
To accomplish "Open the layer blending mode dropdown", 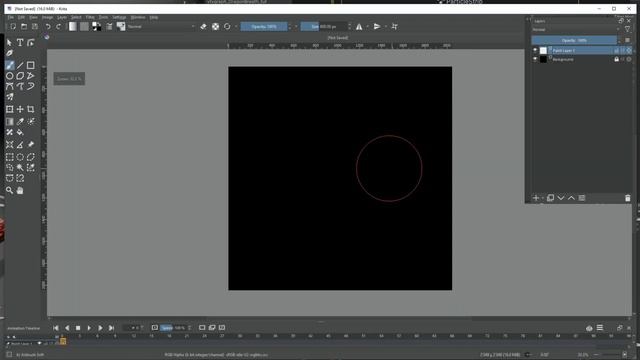I will point(576,29).
